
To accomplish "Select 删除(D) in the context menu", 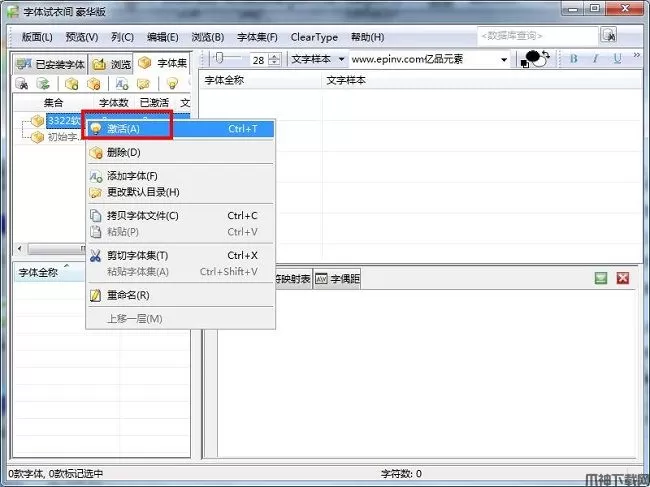I will [x=180, y=153].
